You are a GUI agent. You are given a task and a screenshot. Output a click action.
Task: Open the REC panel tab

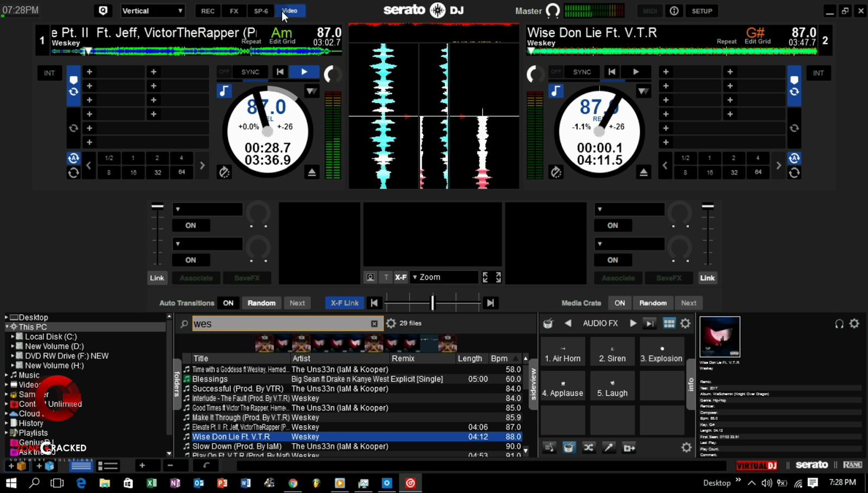pyautogui.click(x=208, y=11)
